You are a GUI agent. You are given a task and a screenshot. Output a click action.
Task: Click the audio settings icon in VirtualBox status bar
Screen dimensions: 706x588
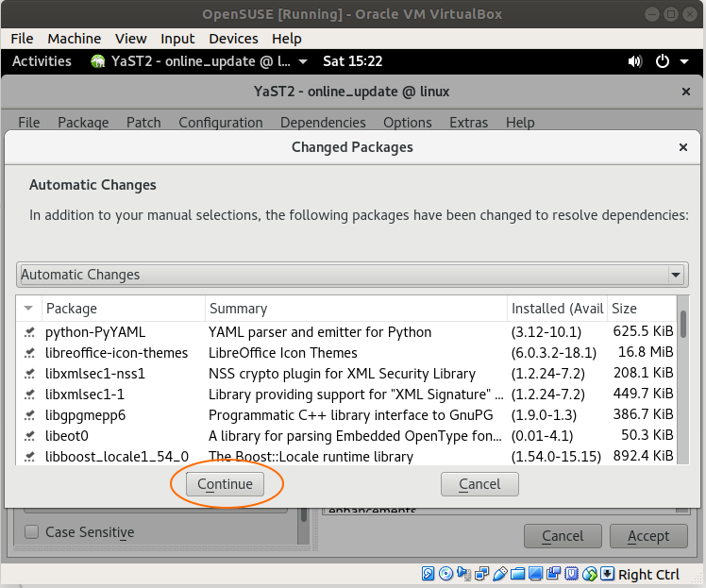coord(463,574)
